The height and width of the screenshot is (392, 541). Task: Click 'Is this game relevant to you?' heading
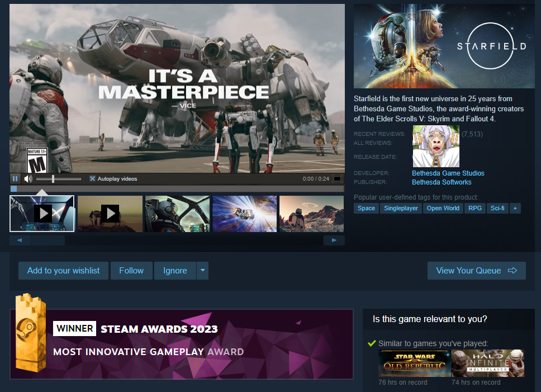tap(430, 319)
